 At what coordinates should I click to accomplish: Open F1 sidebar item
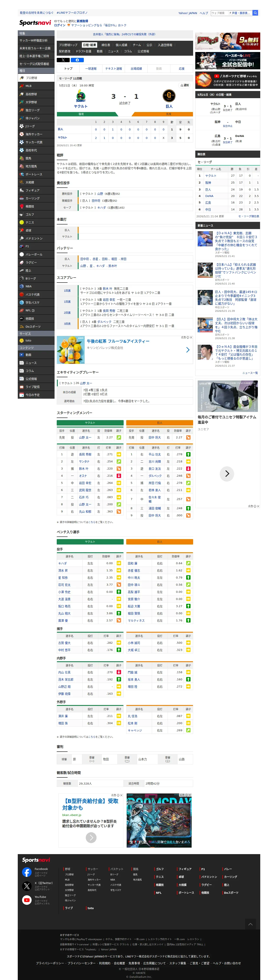pos(36,246)
